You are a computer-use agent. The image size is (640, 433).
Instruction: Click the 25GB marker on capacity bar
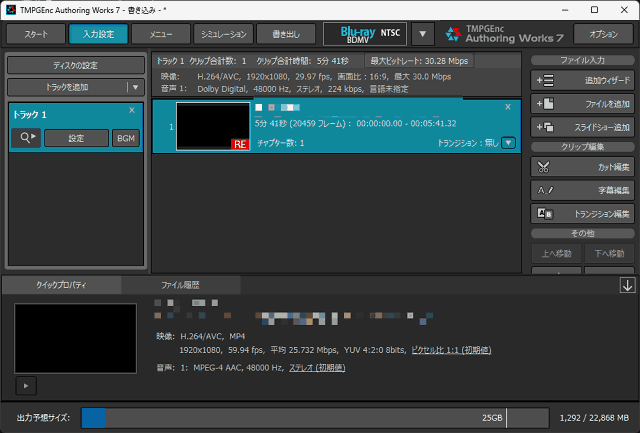492,418
